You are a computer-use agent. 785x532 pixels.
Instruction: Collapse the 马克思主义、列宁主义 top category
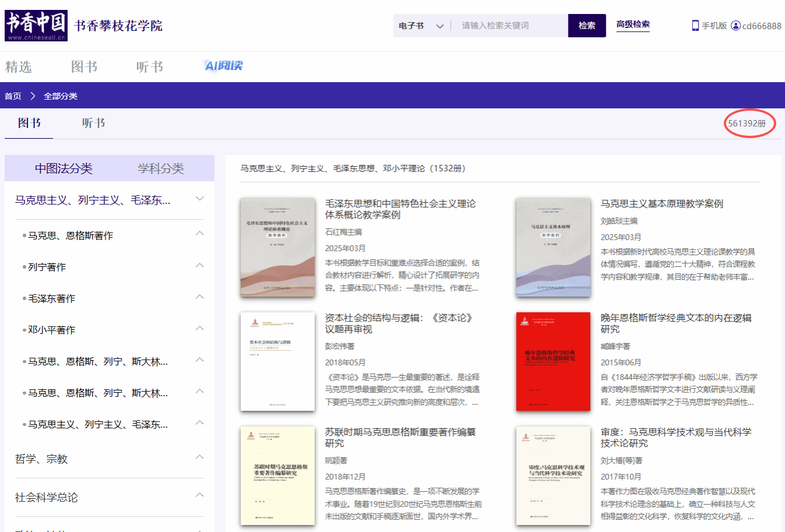point(199,199)
